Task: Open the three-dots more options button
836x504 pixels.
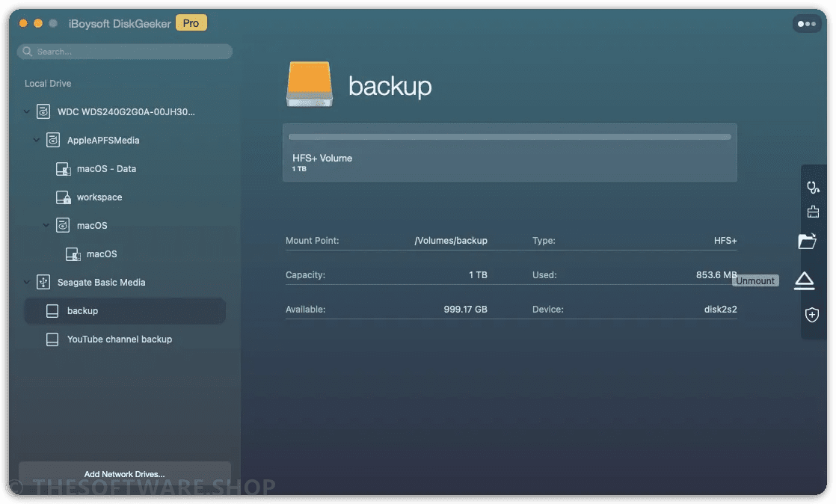Action: point(806,23)
